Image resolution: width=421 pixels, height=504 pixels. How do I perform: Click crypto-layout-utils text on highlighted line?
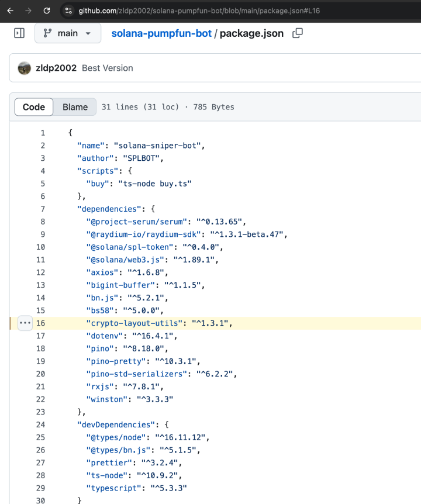coord(136,323)
